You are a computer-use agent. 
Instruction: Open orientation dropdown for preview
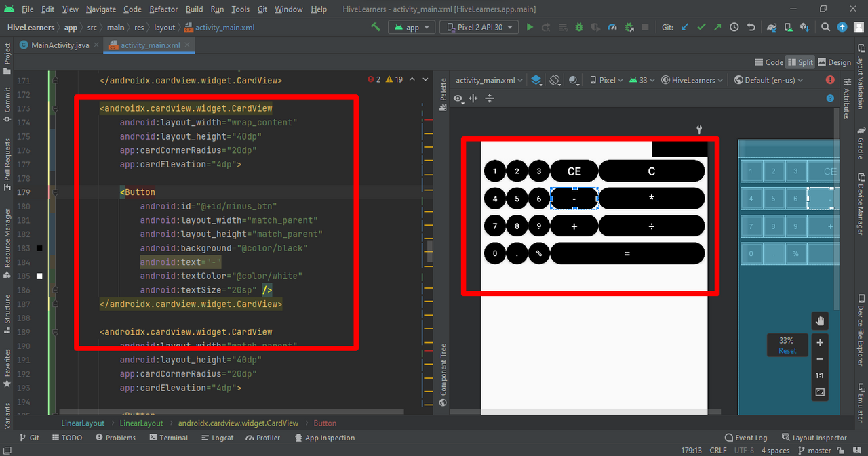(x=555, y=80)
